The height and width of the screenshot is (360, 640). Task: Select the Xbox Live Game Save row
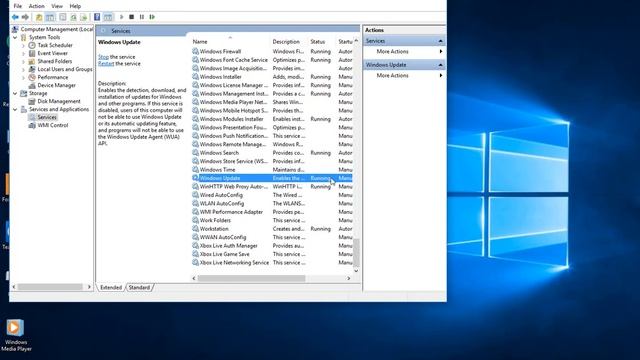(x=271, y=254)
